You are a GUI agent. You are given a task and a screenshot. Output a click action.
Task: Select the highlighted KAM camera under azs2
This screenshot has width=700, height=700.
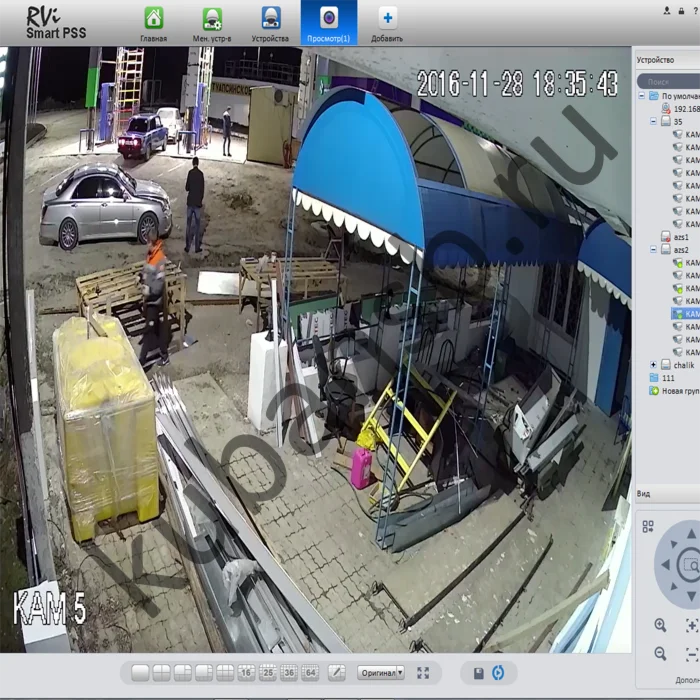click(686, 314)
